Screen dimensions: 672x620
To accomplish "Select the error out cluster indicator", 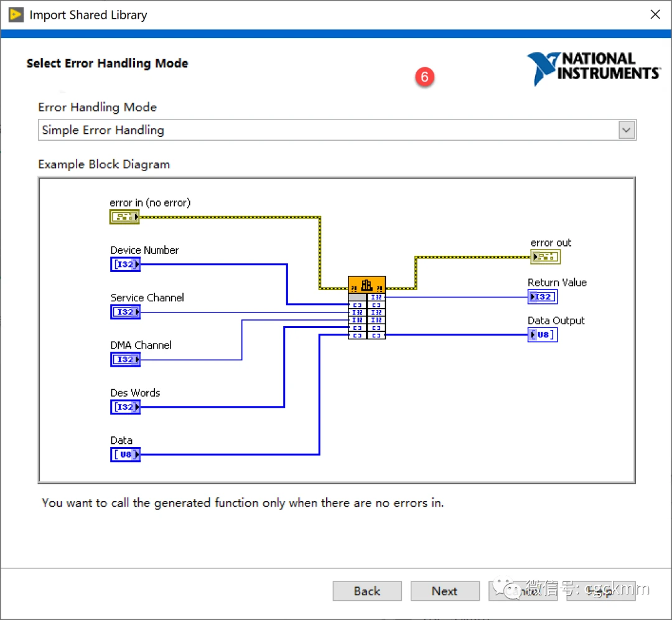I will click(546, 256).
